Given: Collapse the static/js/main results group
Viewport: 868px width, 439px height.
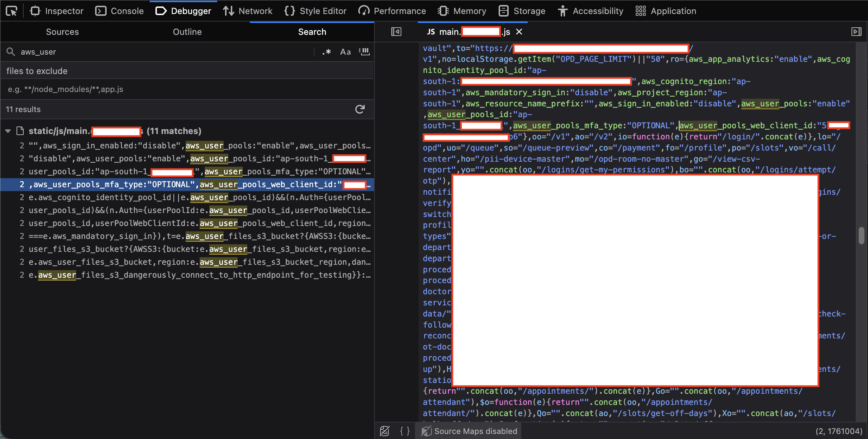Looking at the screenshot, I should pyautogui.click(x=8, y=131).
